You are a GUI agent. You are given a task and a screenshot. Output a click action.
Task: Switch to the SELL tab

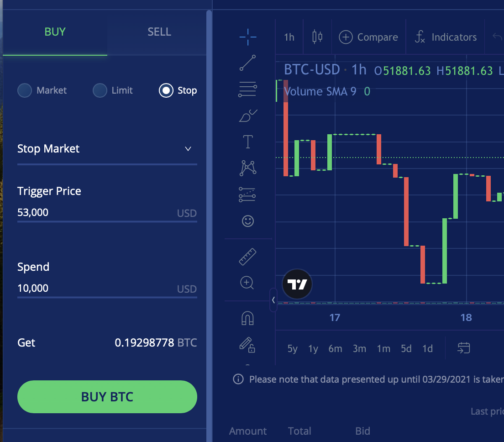[159, 32]
